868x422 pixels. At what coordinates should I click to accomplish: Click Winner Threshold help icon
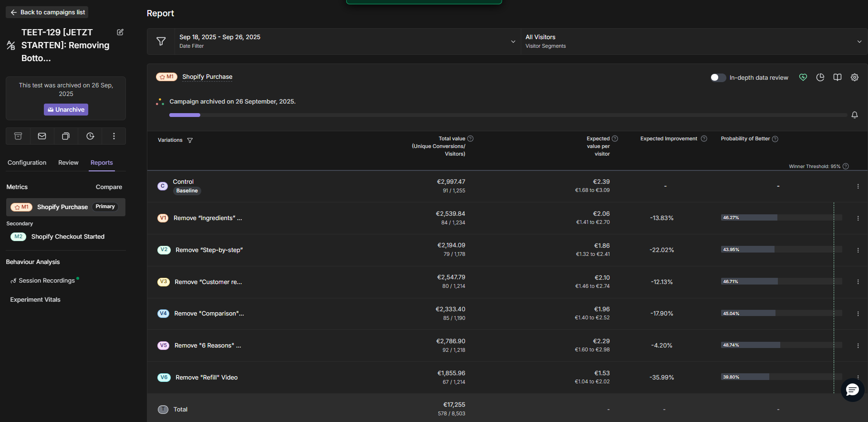tap(846, 166)
